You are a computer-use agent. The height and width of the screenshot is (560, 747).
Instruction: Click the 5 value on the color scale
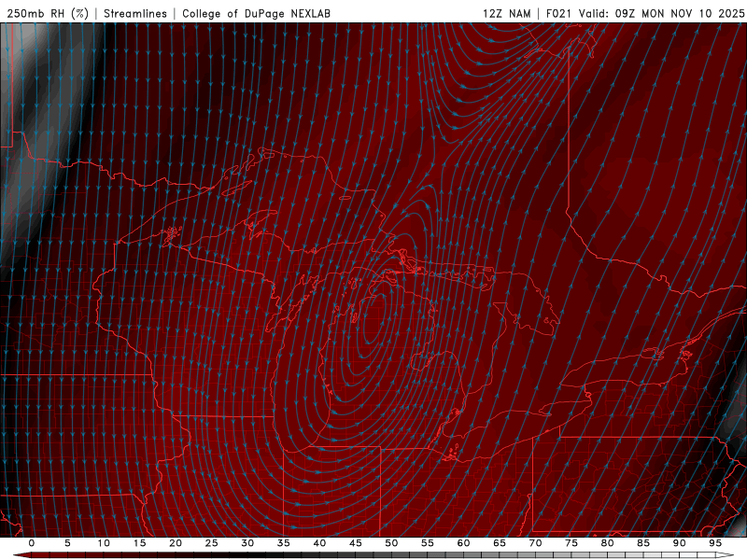click(x=67, y=543)
